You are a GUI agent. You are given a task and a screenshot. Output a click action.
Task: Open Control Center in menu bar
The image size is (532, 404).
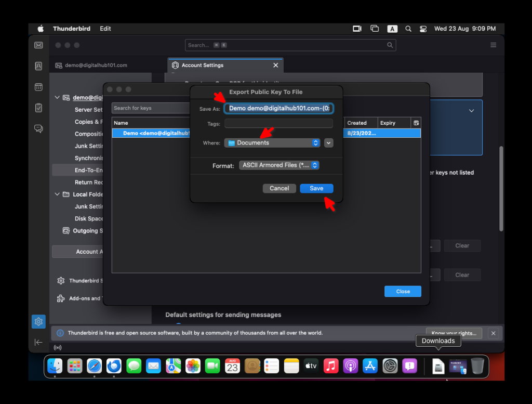point(423,29)
